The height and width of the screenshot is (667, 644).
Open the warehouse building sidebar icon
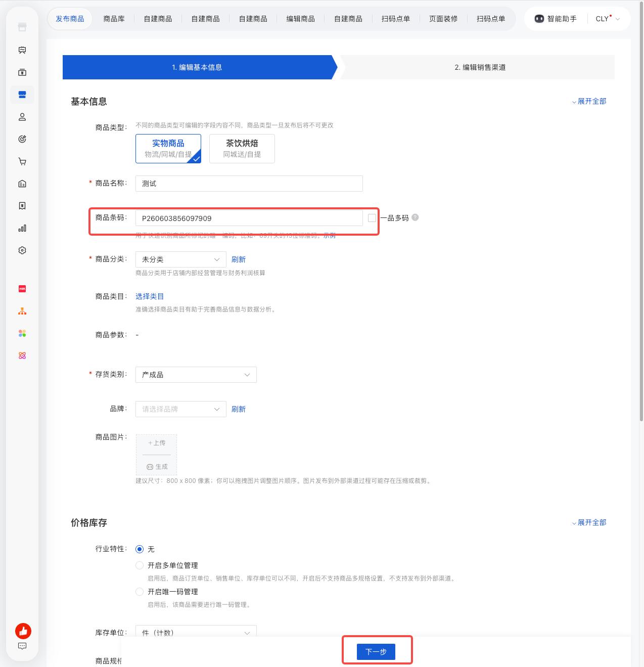(x=22, y=184)
